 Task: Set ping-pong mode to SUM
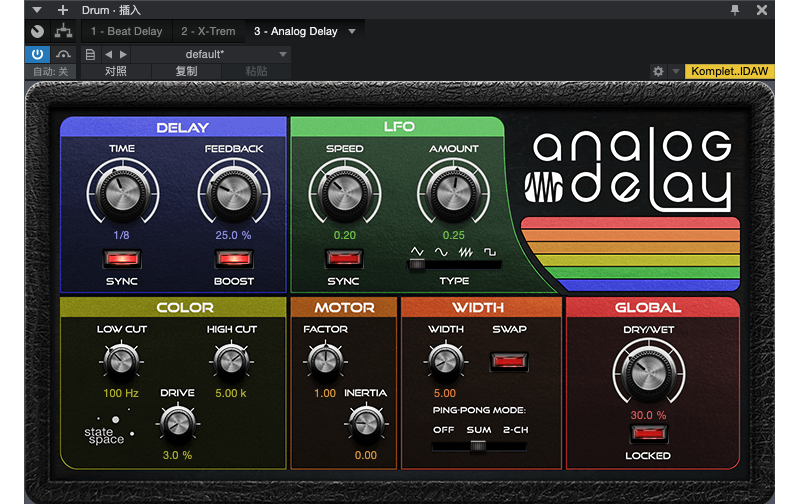[x=479, y=430]
